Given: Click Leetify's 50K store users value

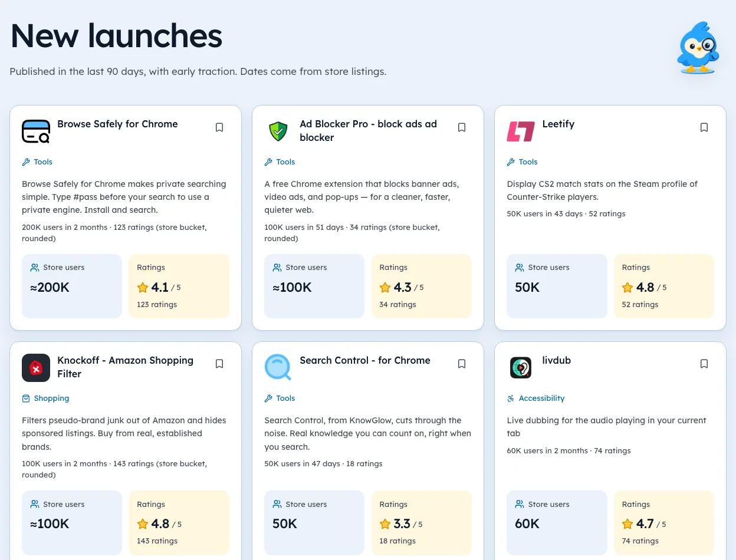Looking at the screenshot, I should coord(527,288).
